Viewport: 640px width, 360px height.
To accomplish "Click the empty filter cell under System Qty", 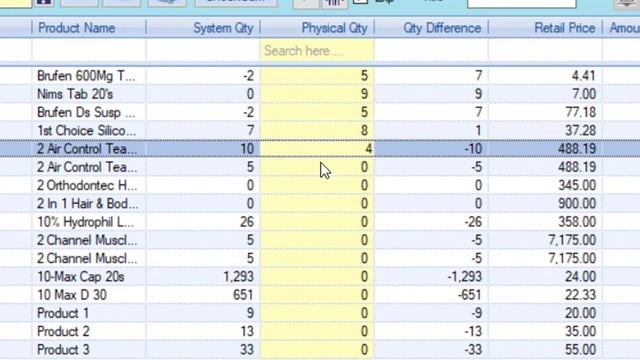I will coord(203,51).
